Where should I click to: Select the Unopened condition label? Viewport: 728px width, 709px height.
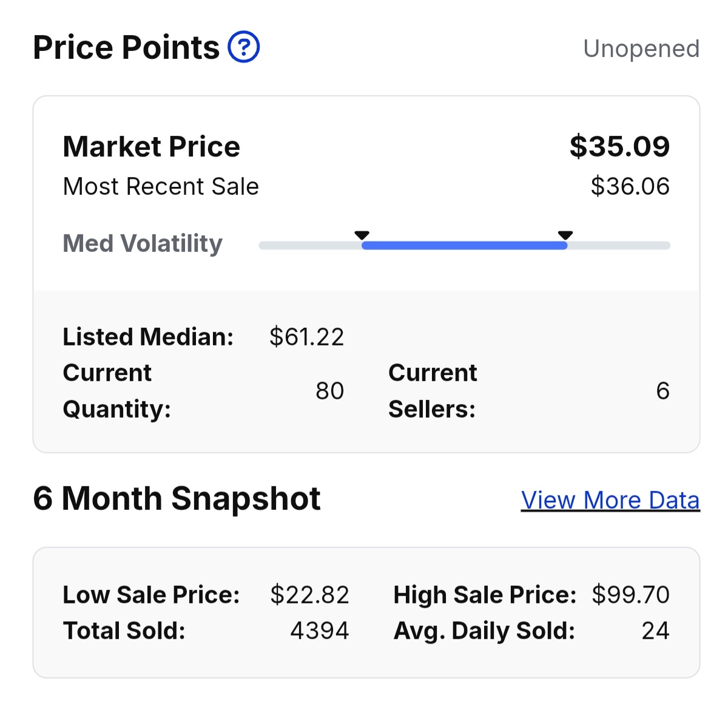(641, 49)
